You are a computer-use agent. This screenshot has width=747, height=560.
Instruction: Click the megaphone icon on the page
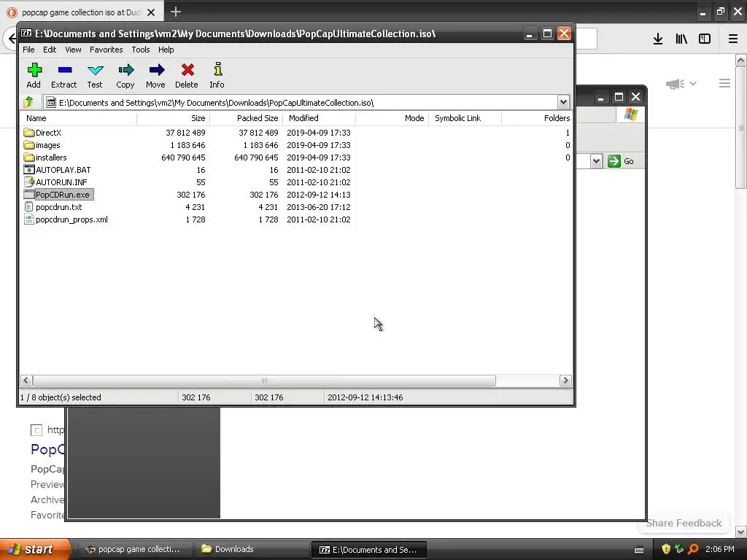(675, 85)
